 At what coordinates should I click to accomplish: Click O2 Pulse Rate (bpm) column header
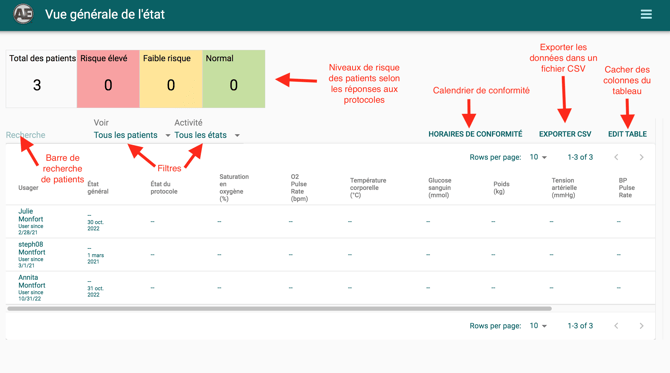[299, 188]
